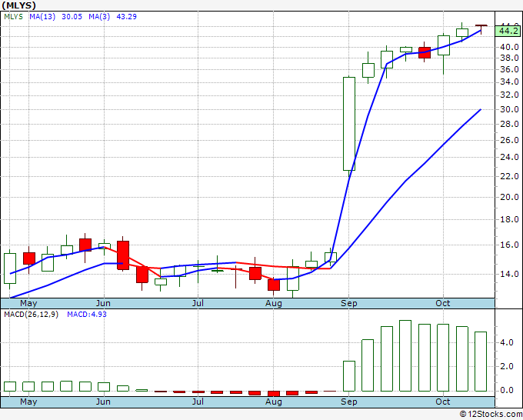Click Sep on the price chart axis
This screenshot has width=523, height=420.
pos(349,303)
